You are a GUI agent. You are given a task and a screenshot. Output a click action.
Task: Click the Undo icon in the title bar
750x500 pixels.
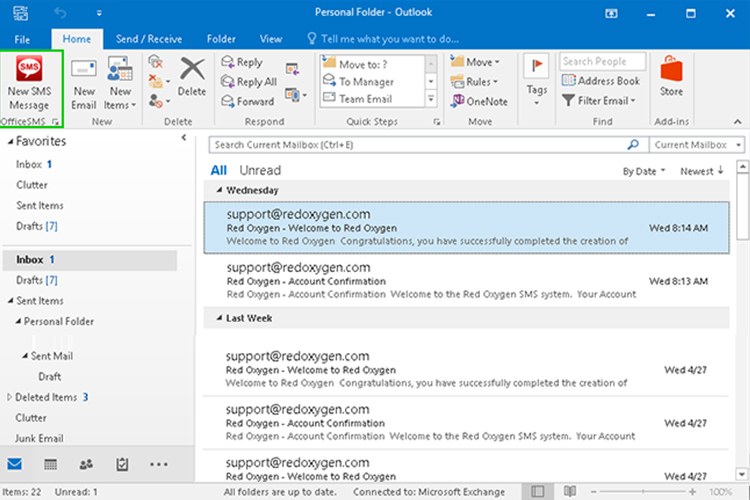click(x=60, y=13)
